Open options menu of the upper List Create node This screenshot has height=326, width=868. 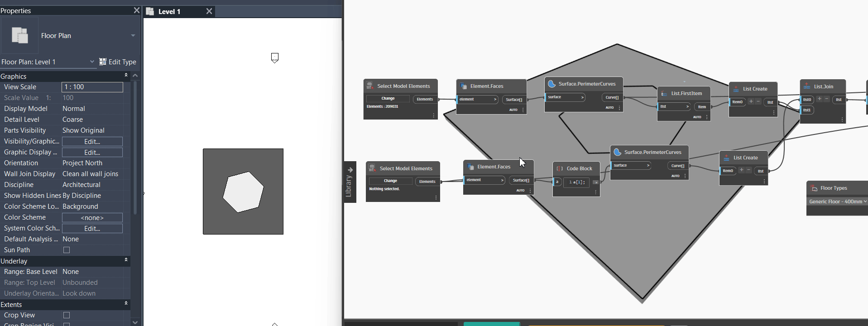[773, 112]
